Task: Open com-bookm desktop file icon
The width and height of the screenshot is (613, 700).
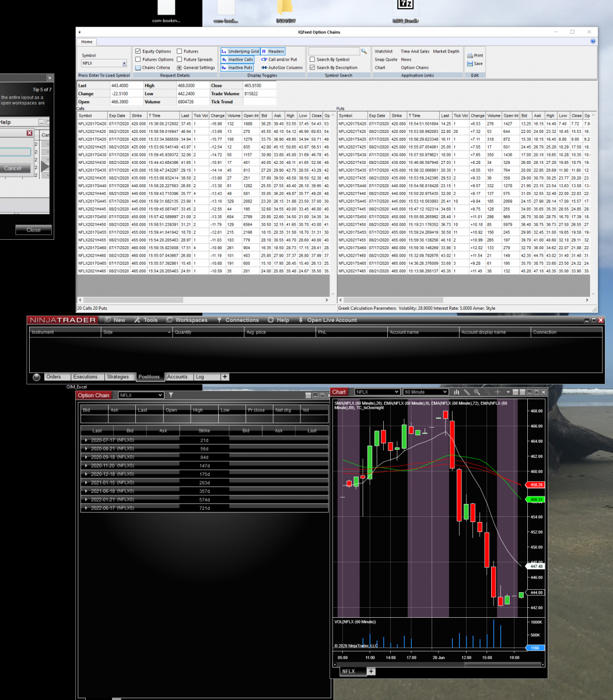Action: click(x=166, y=7)
